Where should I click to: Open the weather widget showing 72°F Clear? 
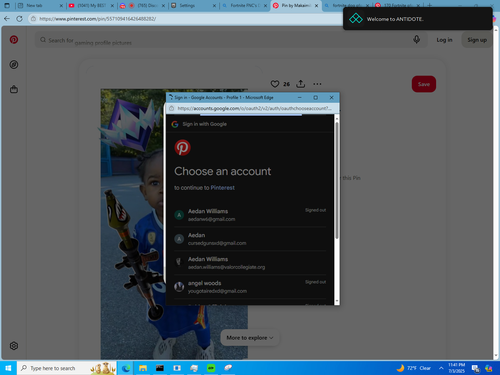click(414, 368)
